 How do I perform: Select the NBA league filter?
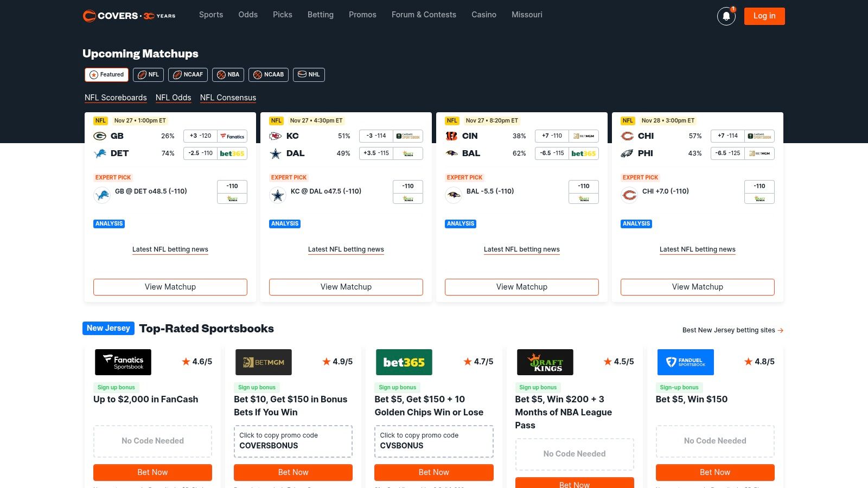click(228, 75)
